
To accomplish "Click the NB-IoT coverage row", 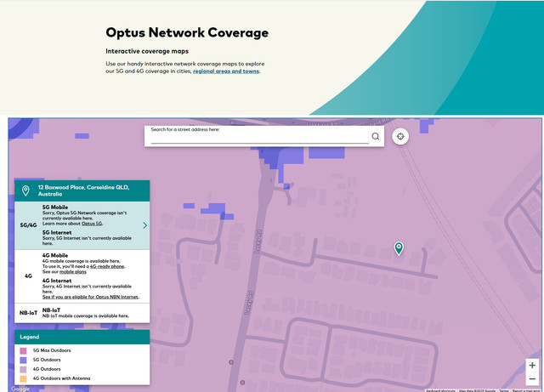I will [x=82, y=313].
